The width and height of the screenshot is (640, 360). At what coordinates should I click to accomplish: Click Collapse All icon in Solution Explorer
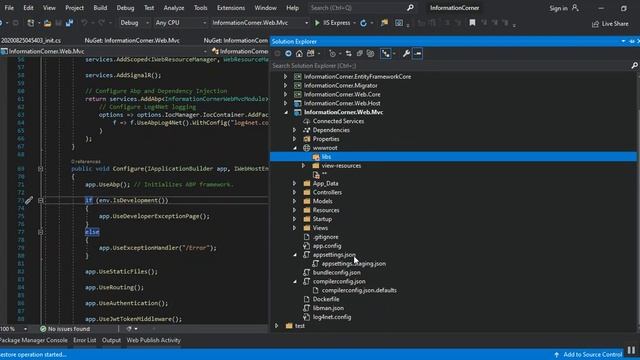click(x=360, y=53)
